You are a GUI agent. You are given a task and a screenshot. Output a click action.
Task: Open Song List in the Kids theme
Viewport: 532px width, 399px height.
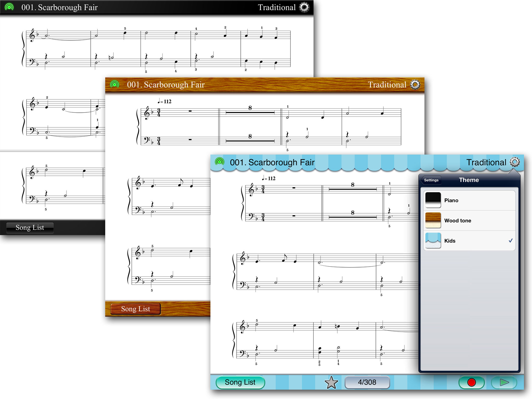(x=240, y=382)
